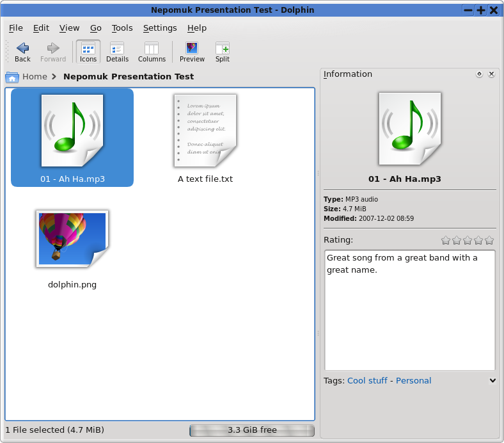Click the home folder icon in breadcrumb
This screenshot has width=504, height=443.
point(12,77)
